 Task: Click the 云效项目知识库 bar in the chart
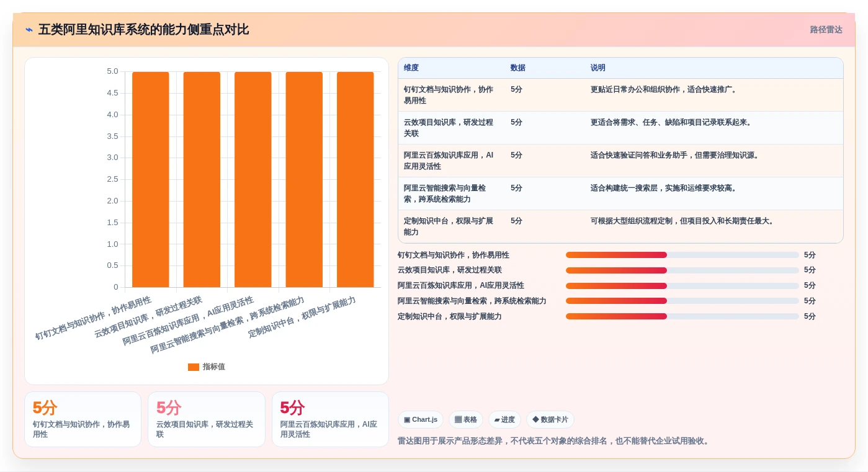coord(202,179)
